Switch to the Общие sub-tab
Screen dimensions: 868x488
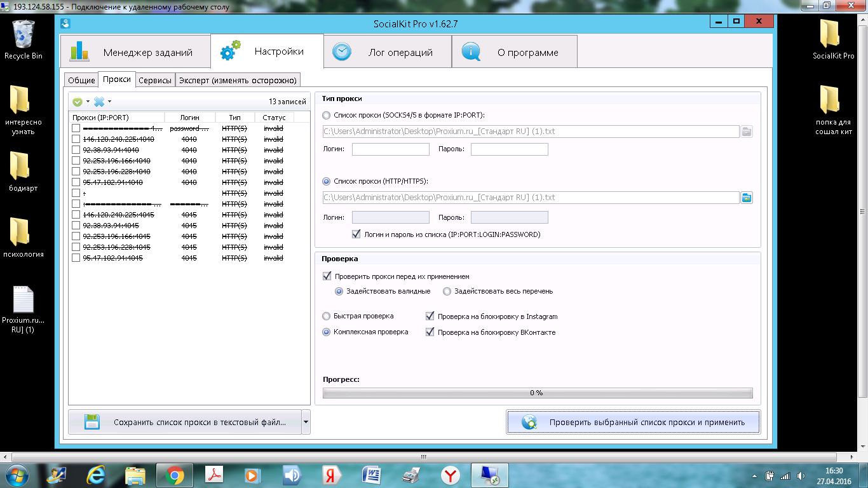[81, 80]
